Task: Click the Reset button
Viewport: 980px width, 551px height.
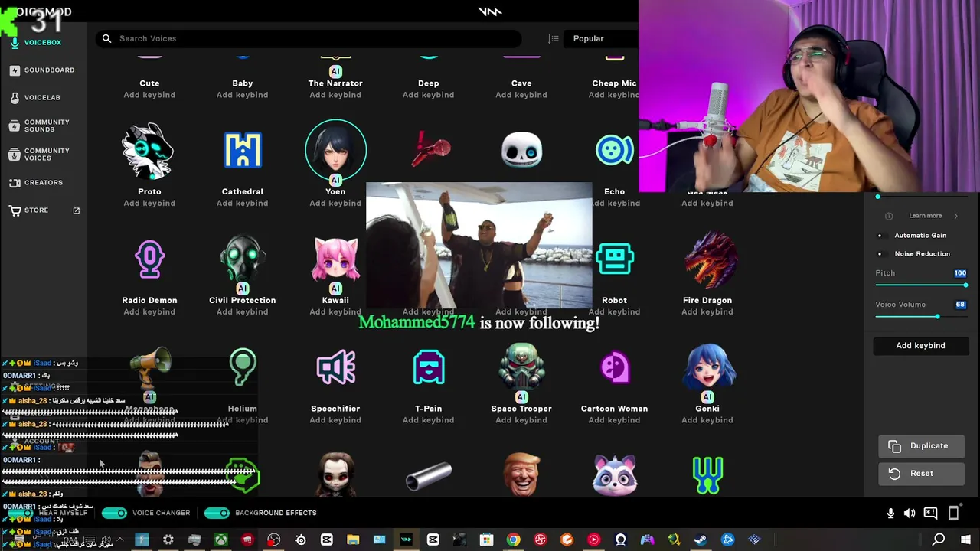Action: 921,473
